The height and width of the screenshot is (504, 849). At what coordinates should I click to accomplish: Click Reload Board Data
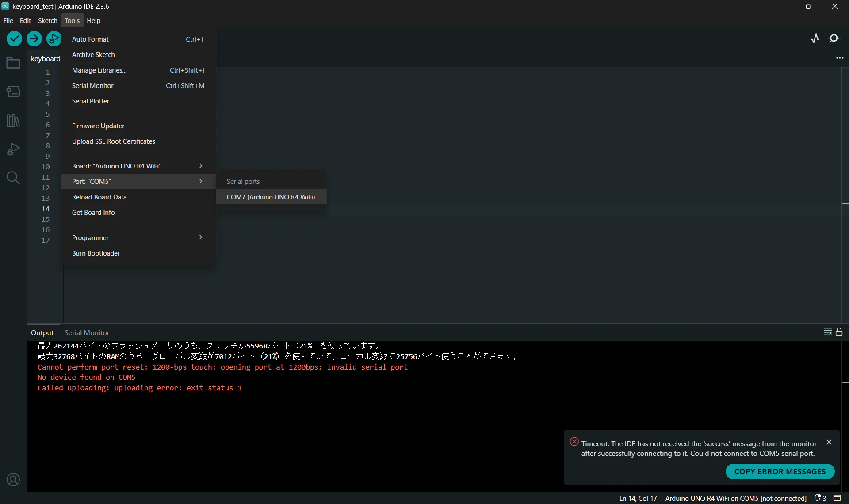tap(138, 197)
